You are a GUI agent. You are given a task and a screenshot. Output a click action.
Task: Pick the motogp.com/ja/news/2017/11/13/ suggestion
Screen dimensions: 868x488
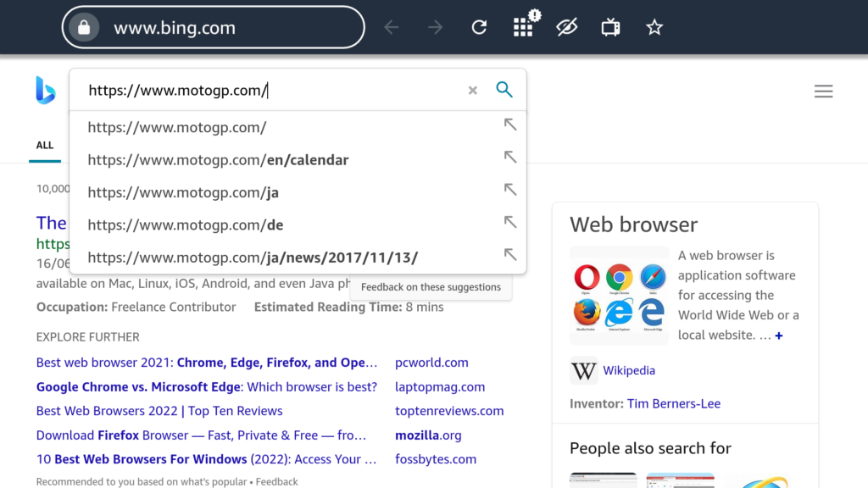pyautogui.click(x=253, y=258)
